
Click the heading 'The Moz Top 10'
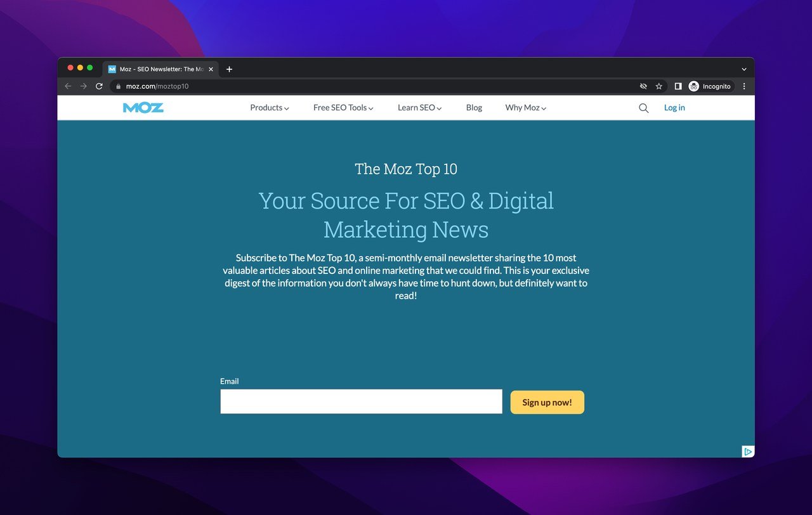pos(406,169)
